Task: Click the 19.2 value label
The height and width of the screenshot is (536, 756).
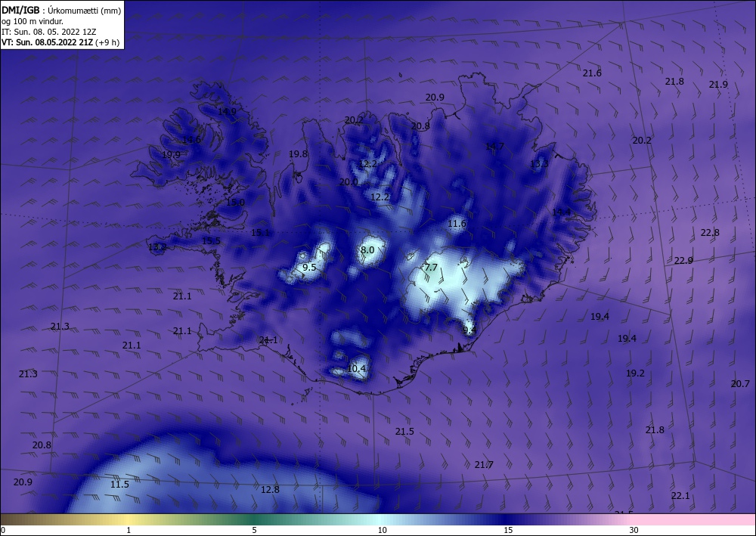Action: (635, 373)
